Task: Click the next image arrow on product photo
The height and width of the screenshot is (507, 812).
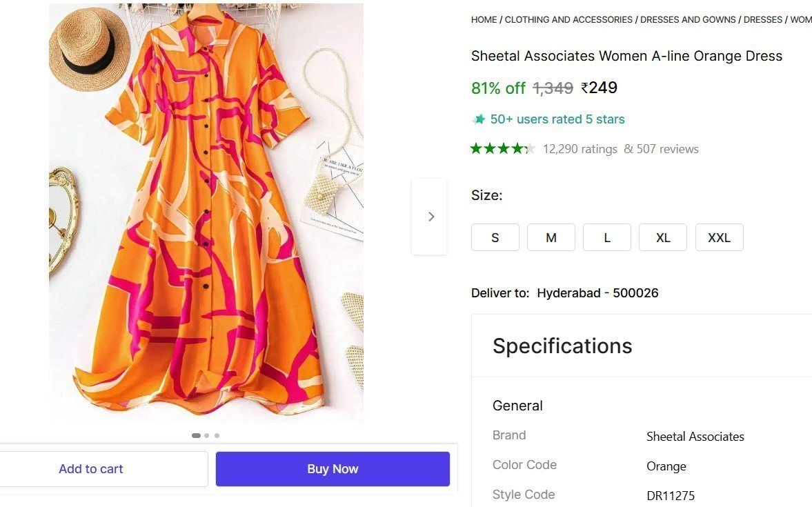Action: tap(430, 216)
